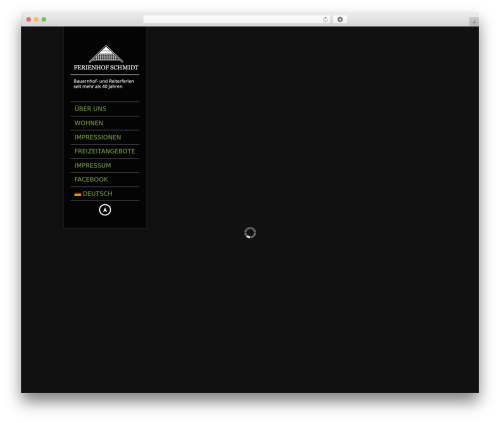The height and width of the screenshot is (423, 500).
Task: Click the round extension icon beside the address bar
Action: point(340,20)
